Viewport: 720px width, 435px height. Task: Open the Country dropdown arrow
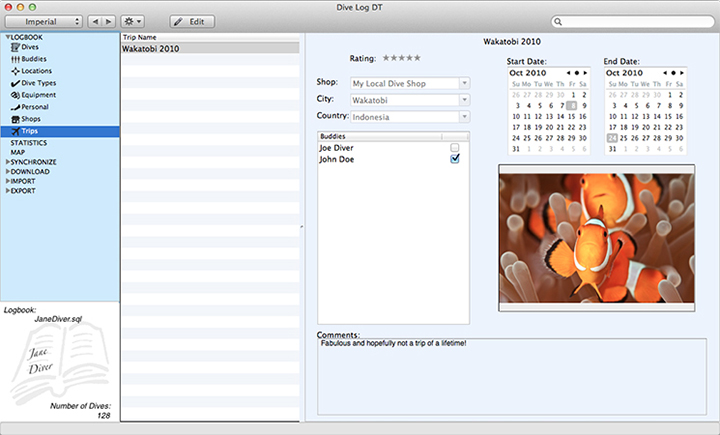pos(464,117)
